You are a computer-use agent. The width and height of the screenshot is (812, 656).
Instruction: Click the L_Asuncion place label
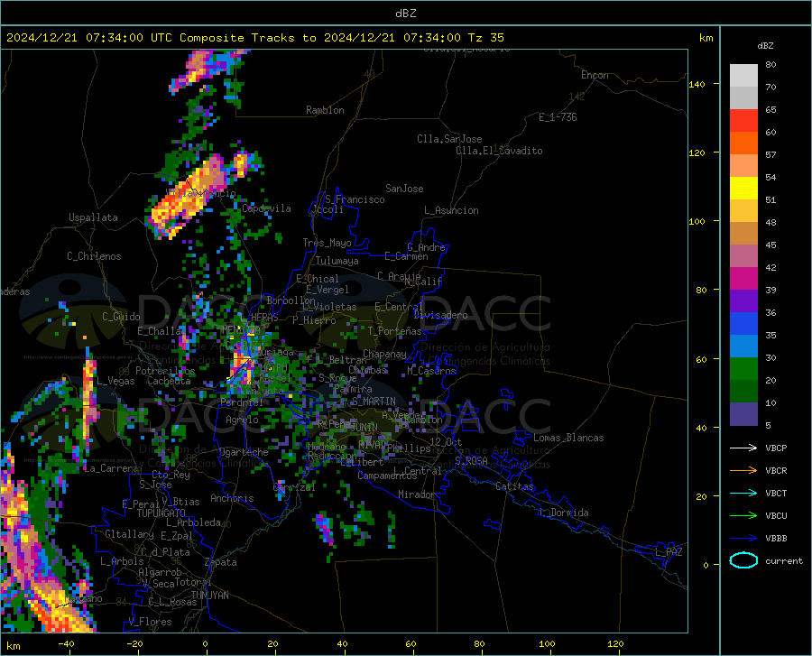pyautogui.click(x=451, y=210)
